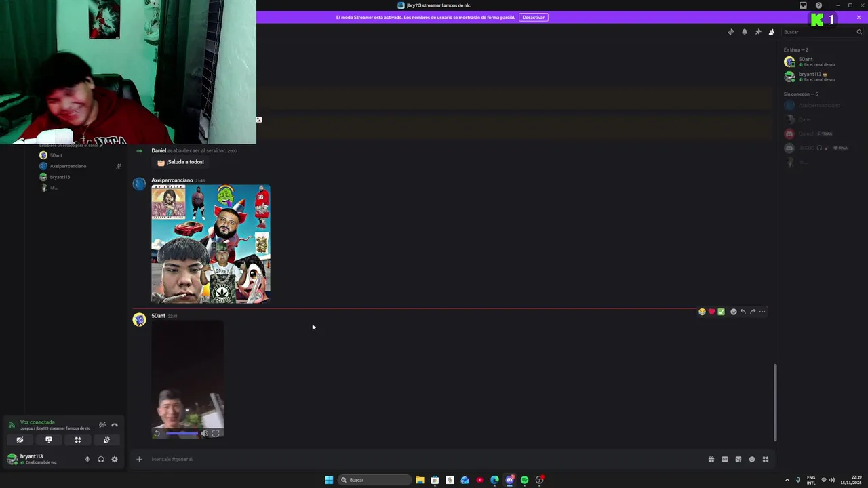Mute microphone in user panel

tap(87, 459)
